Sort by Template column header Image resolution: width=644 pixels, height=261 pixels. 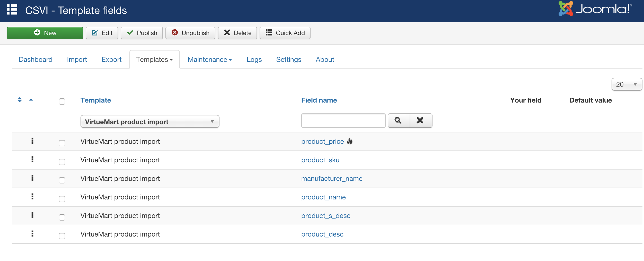[96, 100]
